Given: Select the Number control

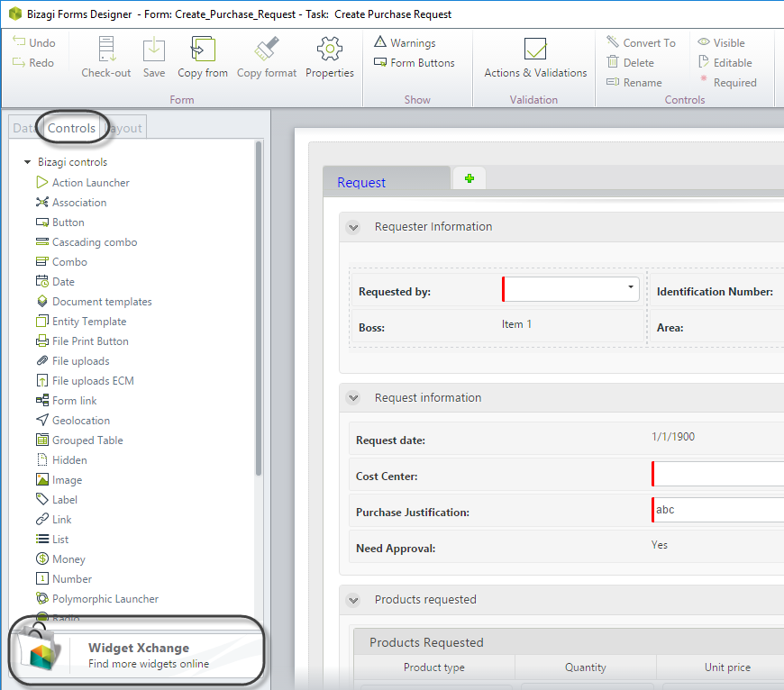Looking at the screenshot, I should pyautogui.click(x=64, y=578).
